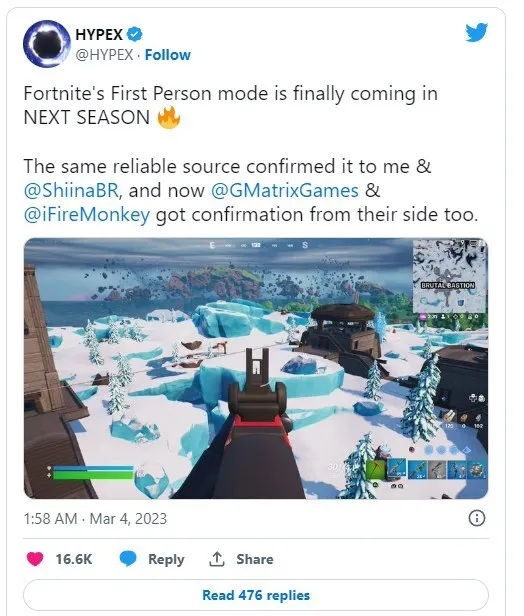This screenshot has height=616, width=524.
Task: Click the share upload arrow icon
Action: click(216, 559)
